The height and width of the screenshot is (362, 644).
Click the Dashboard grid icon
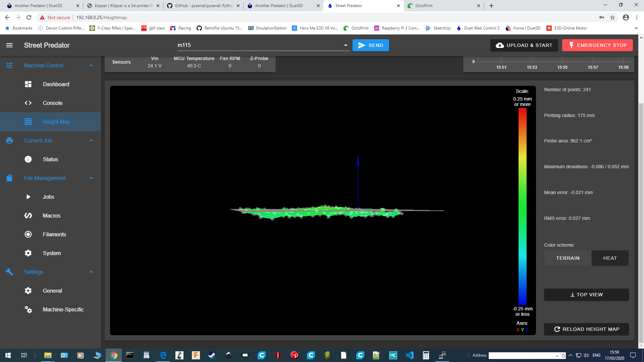click(x=28, y=84)
